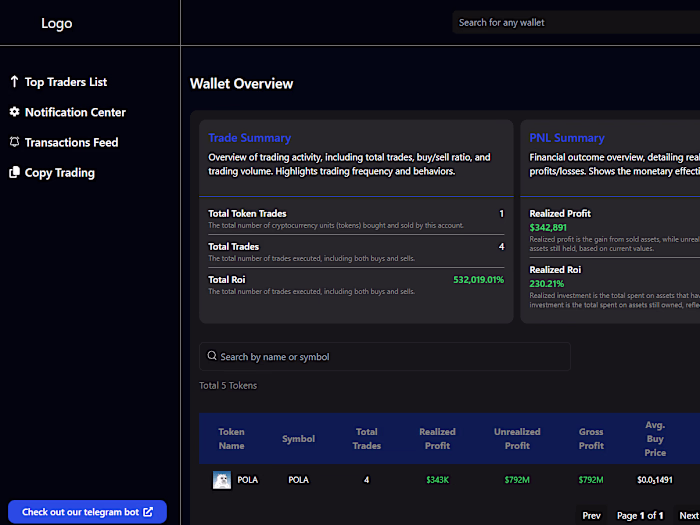Focus Search by name or symbol field
This screenshot has width=700, height=525.
click(x=385, y=356)
